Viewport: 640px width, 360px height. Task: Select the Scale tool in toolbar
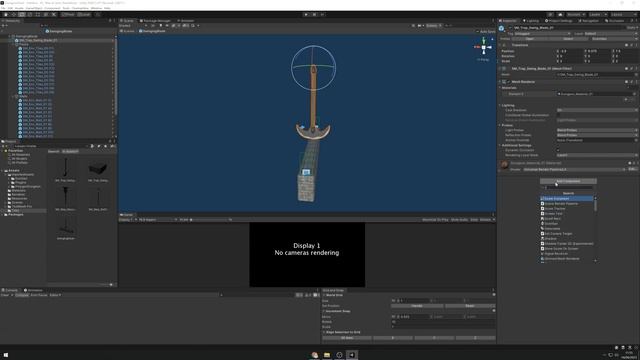[x=29, y=14]
